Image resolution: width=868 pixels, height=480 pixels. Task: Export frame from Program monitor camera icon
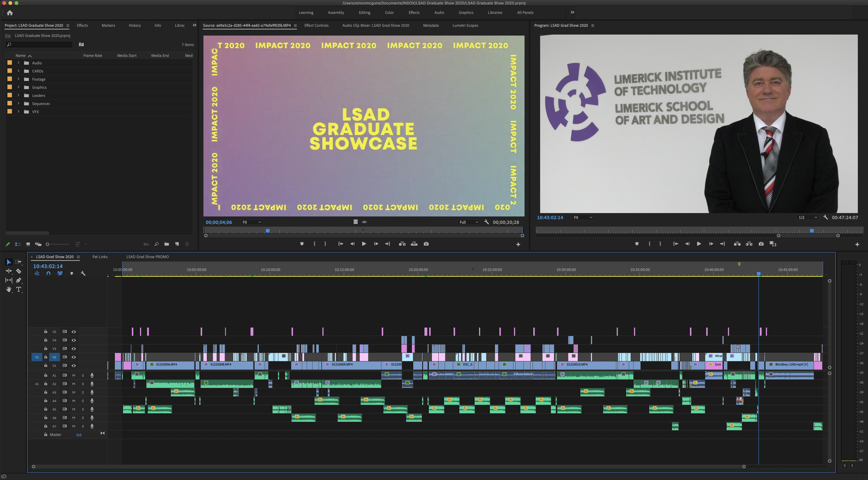click(x=761, y=244)
